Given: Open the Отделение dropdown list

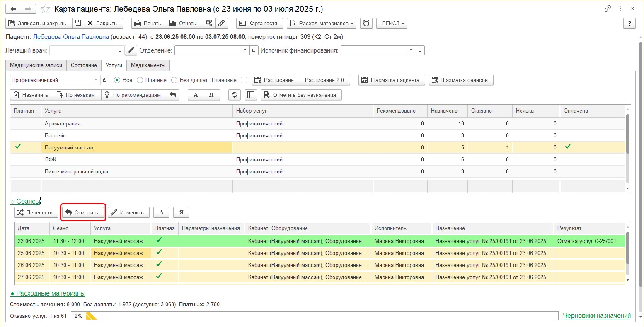Looking at the screenshot, I should (x=245, y=50).
